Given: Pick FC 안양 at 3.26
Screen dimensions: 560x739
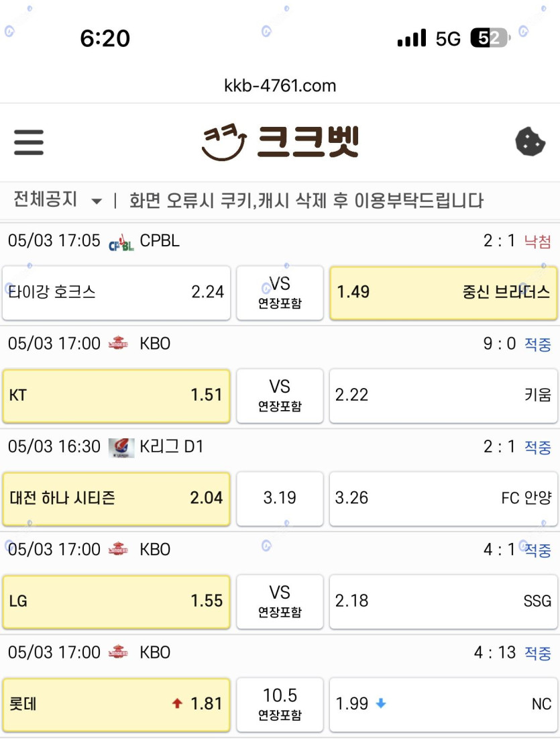Looking at the screenshot, I should pos(443,498).
